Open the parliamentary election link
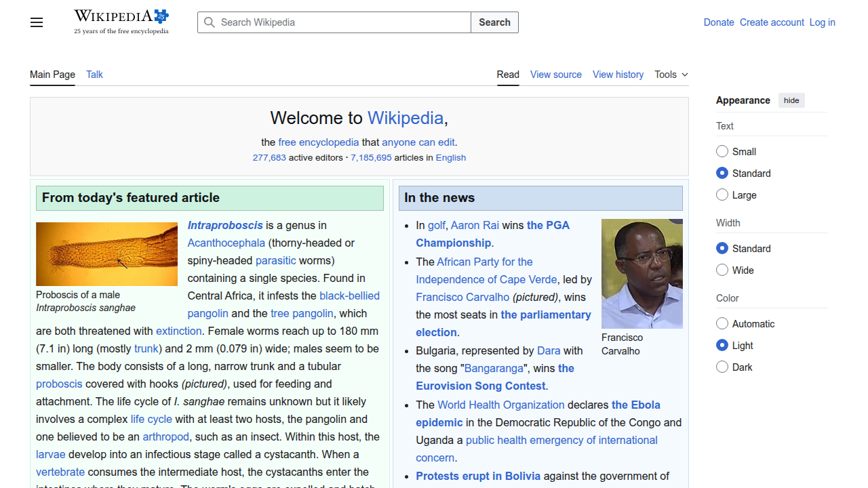Screen dimensions: 868x488 503,323
